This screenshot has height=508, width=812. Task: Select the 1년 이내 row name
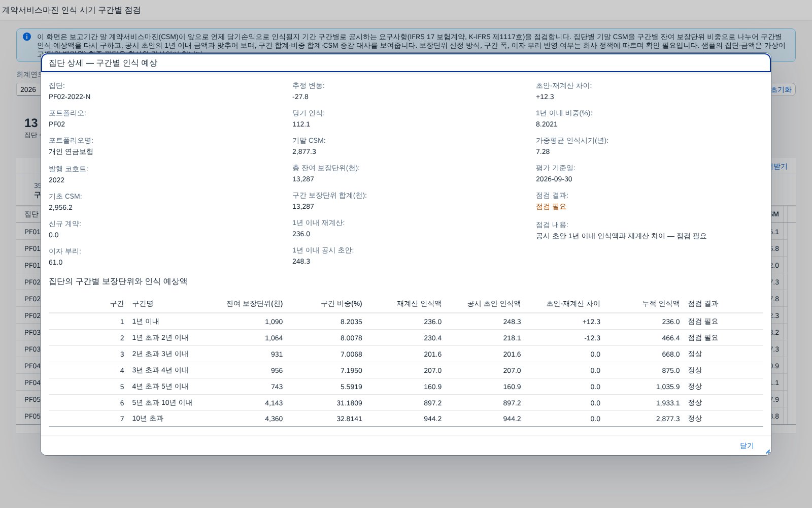click(146, 322)
